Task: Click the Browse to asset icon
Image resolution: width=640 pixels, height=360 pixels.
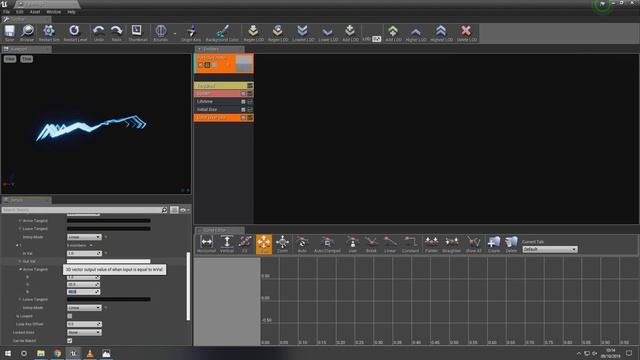Action: point(27,33)
